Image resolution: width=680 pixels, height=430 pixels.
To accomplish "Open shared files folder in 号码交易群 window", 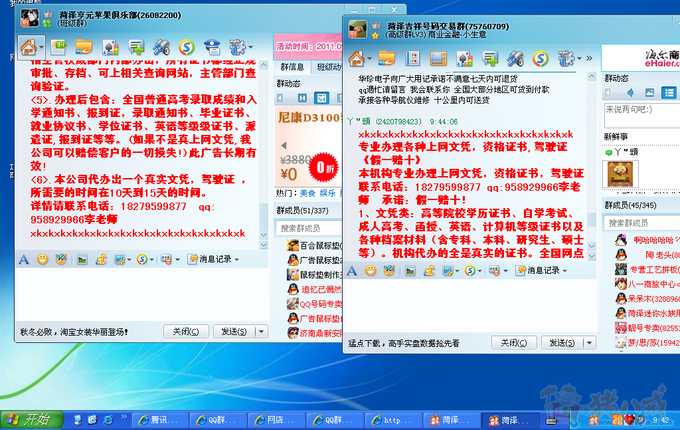I will coord(386,58).
